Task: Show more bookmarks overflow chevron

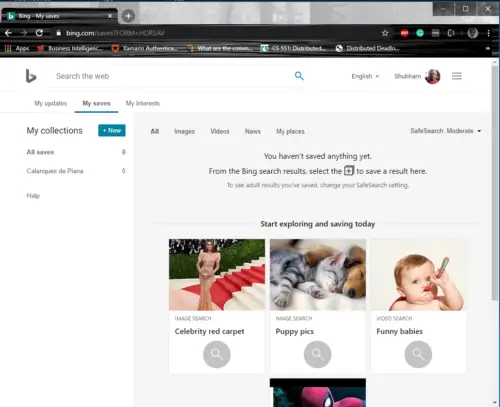Action: click(x=488, y=48)
